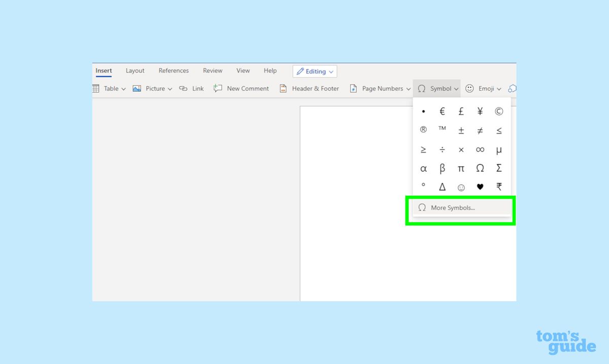The height and width of the screenshot is (364, 609).
Task: Insert the copyright symbol from the gallery
Action: pyautogui.click(x=499, y=111)
